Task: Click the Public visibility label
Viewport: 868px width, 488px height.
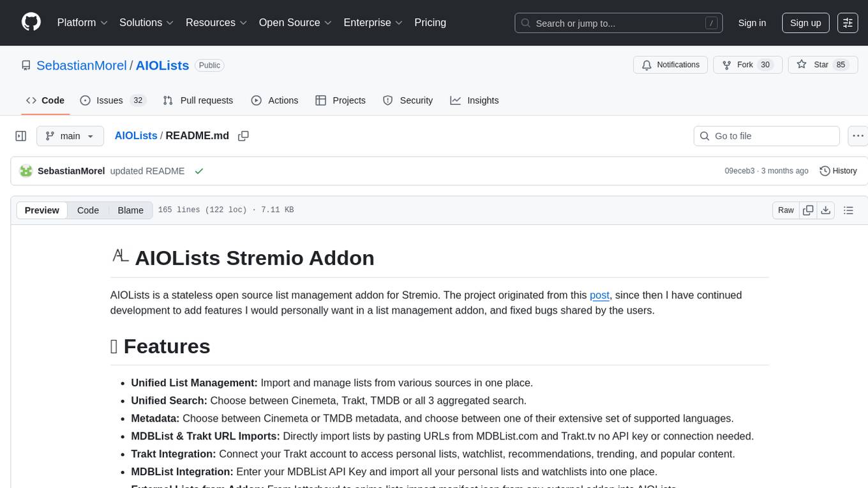Action: point(209,65)
